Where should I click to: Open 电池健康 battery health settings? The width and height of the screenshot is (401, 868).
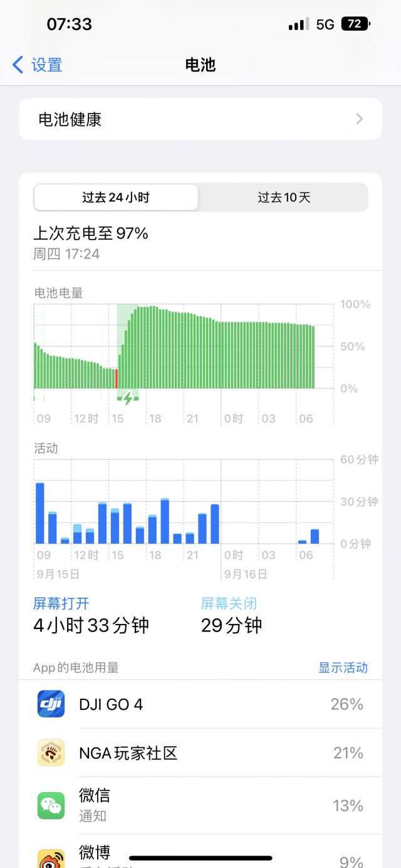tap(200, 119)
